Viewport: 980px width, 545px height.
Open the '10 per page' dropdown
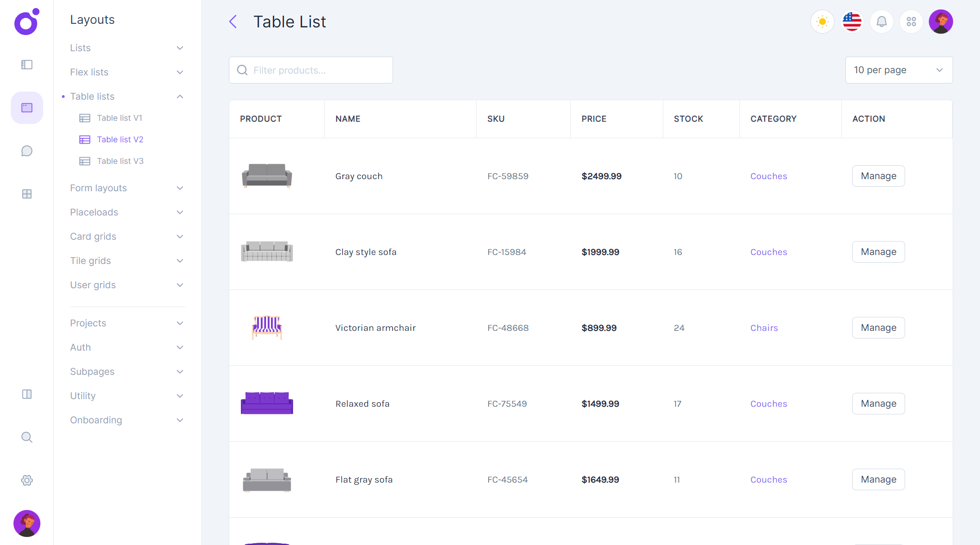point(898,70)
